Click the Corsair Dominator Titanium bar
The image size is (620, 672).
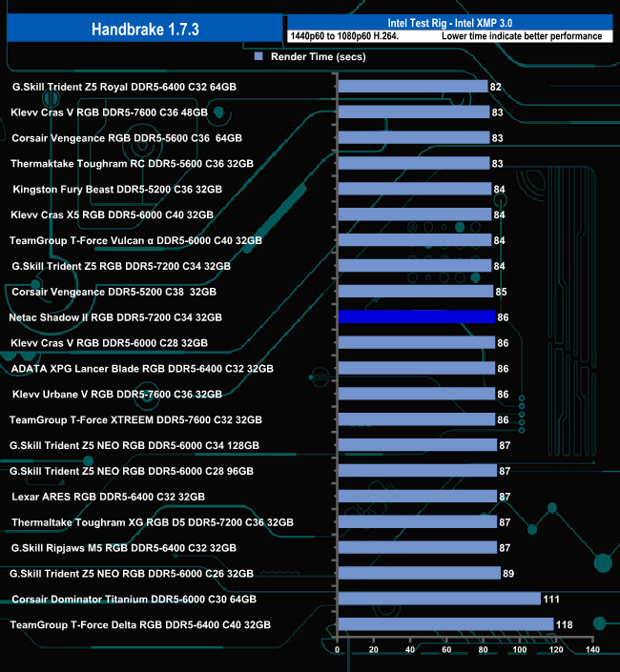[x=440, y=599]
